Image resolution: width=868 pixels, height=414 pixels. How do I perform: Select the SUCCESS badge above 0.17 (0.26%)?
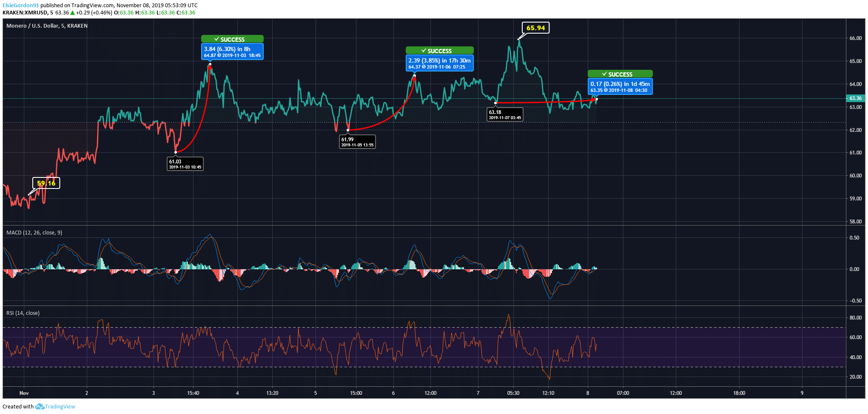pos(620,74)
